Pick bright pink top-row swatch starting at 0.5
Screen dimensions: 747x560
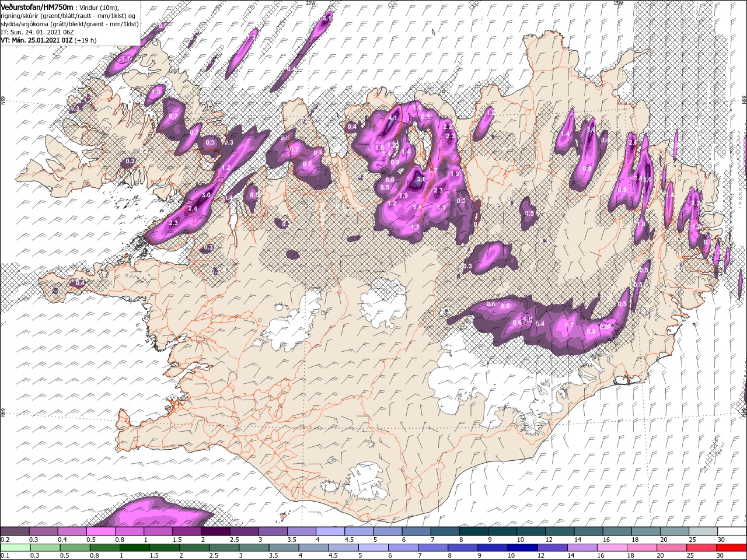point(100,531)
